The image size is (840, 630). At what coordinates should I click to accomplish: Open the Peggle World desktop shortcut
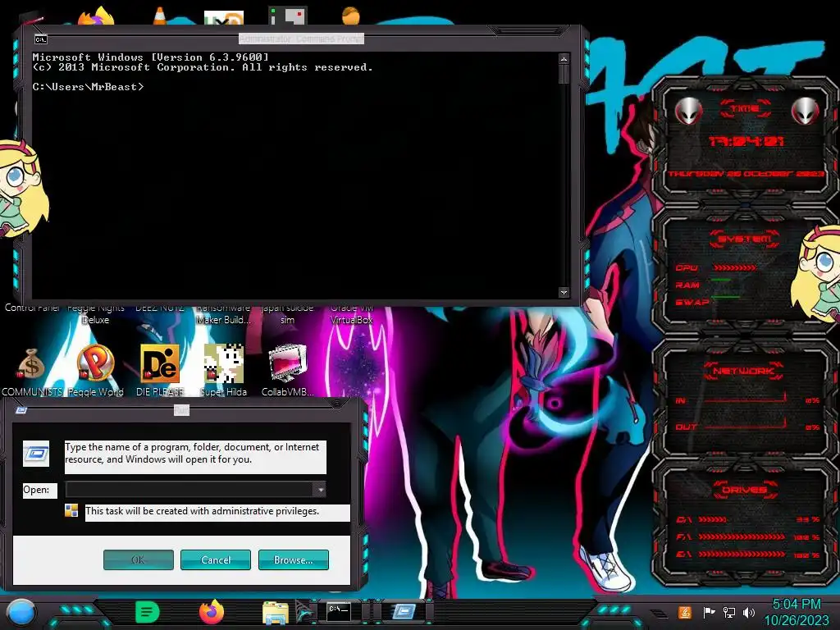[95, 372]
